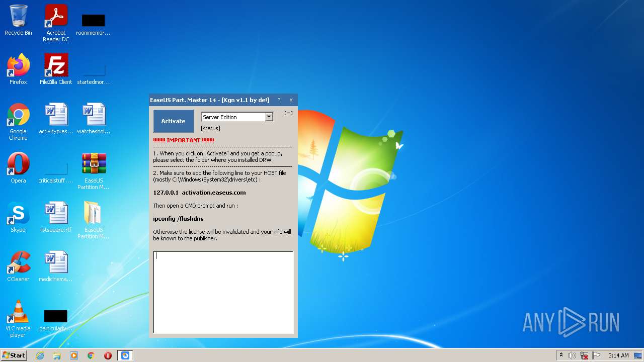Image resolution: width=644 pixels, height=362 pixels.
Task: Open Acrobat Reader DC desktop icon
Action: point(56,23)
